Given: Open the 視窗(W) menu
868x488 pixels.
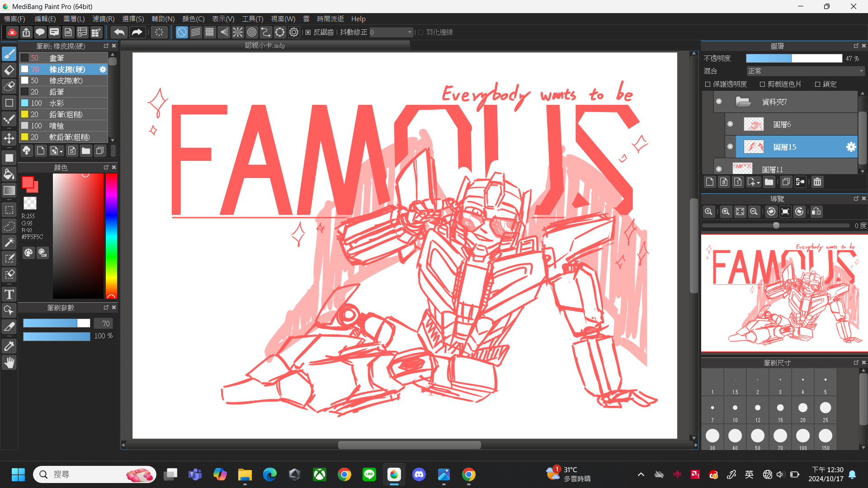Looking at the screenshot, I should click(x=283, y=19).
